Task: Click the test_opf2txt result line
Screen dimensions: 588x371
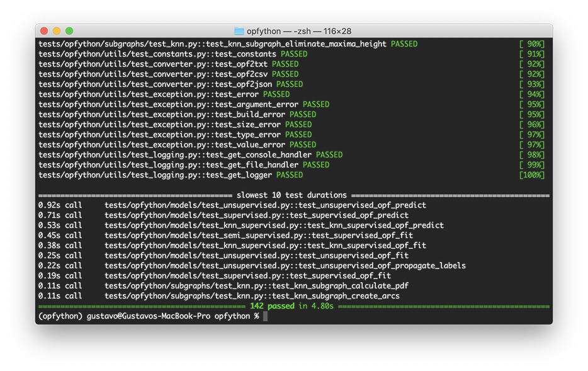Action: pyautogui.click(x=168, y=64)
